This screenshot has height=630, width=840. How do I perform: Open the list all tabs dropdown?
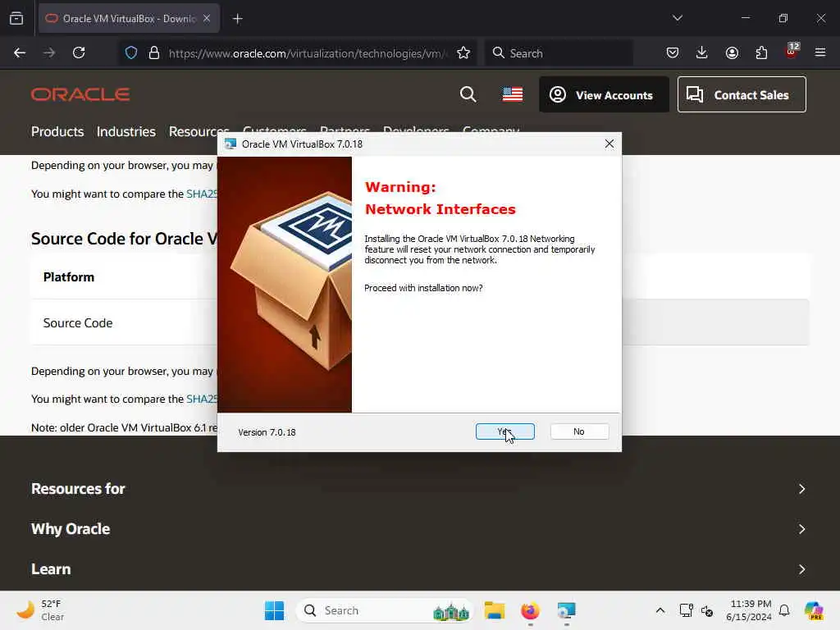coord(677,18)
